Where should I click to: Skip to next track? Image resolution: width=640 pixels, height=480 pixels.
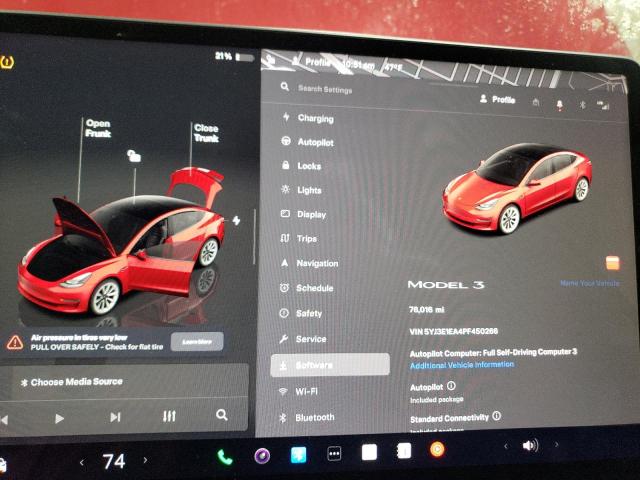coord(116,417)
